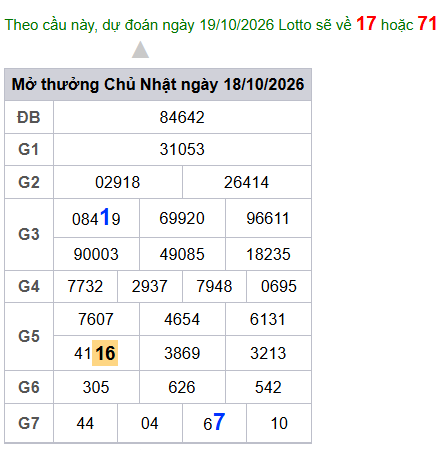
Task: Click the G5 value 7607
Action: coord(96,319)
